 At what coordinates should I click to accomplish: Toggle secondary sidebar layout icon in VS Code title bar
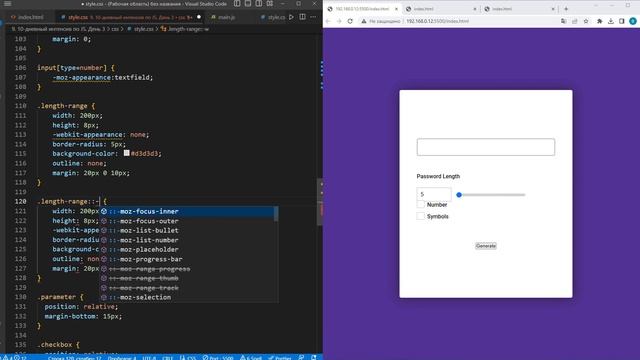(259, 4)
